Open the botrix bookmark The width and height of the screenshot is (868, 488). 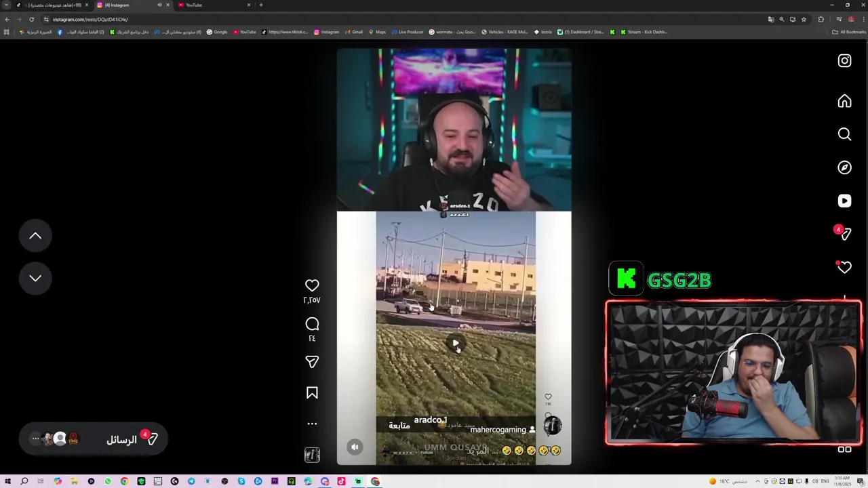[543, 32]
